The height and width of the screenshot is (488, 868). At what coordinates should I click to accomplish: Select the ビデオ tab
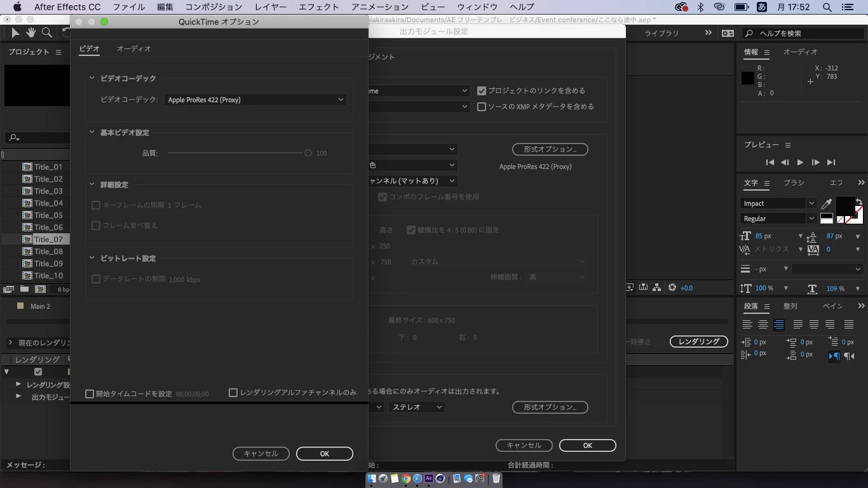pyautogui.click(x=89, y=49)
